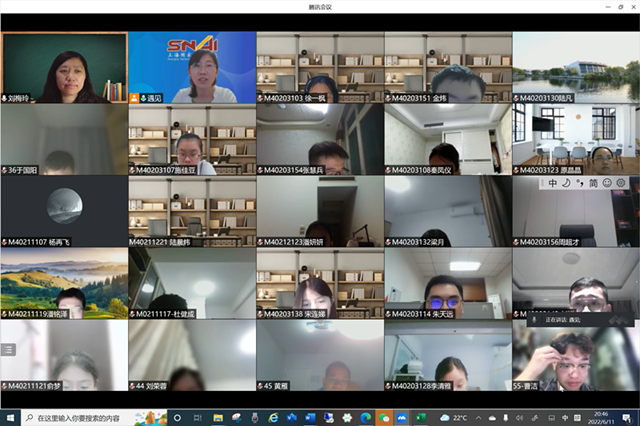The width and height of the screenshot is (640, 426).
Task: Click the smiley emoji icon in IME toolbar
Action: click(606, 183)
